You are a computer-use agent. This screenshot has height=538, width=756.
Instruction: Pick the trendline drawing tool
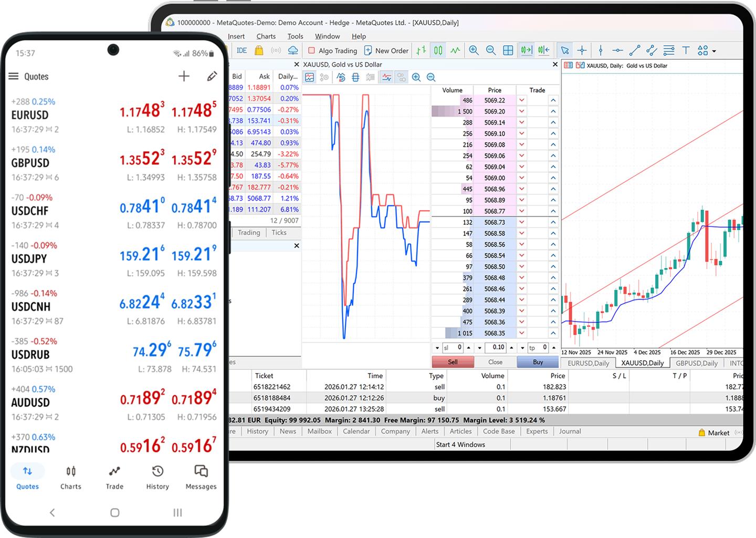tap(635, 50)
